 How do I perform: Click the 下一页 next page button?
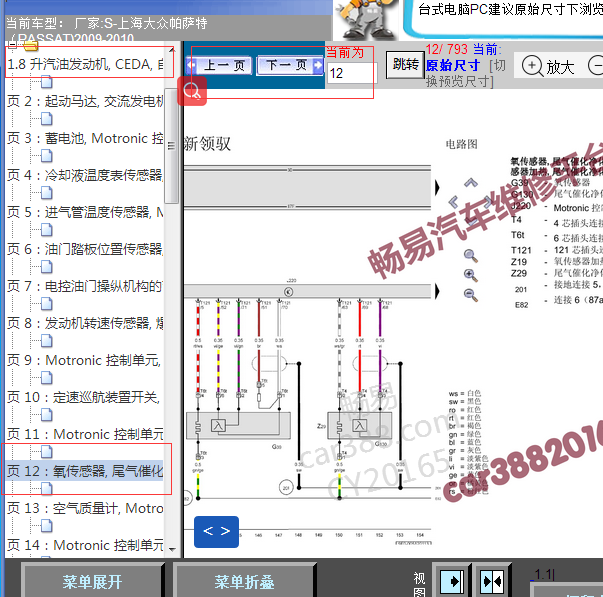point(290,65)
